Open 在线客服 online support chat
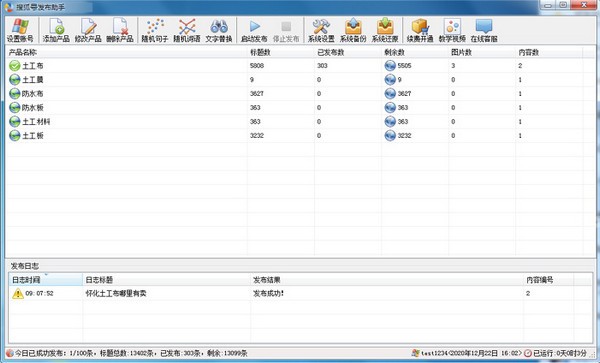Image resolution: width=600 pixels, height=363 pixels. click(x=484, y=30)
